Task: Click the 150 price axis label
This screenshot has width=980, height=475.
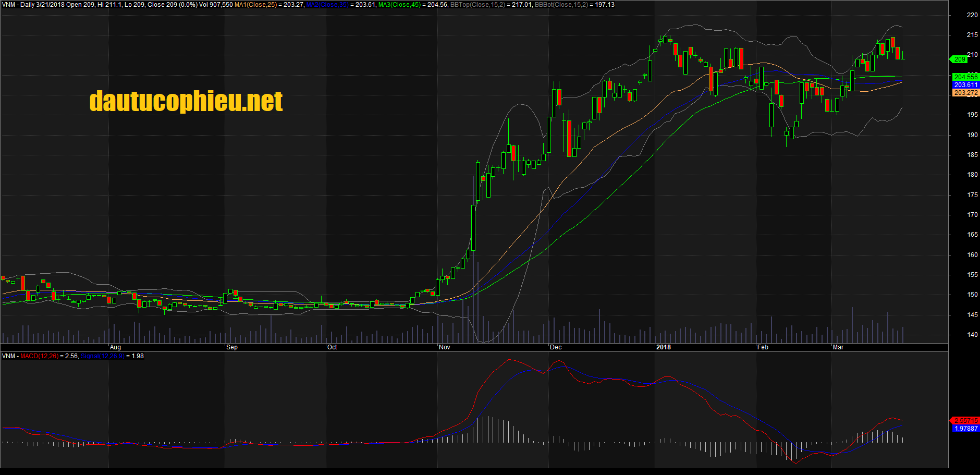Action: pos(972,295)
